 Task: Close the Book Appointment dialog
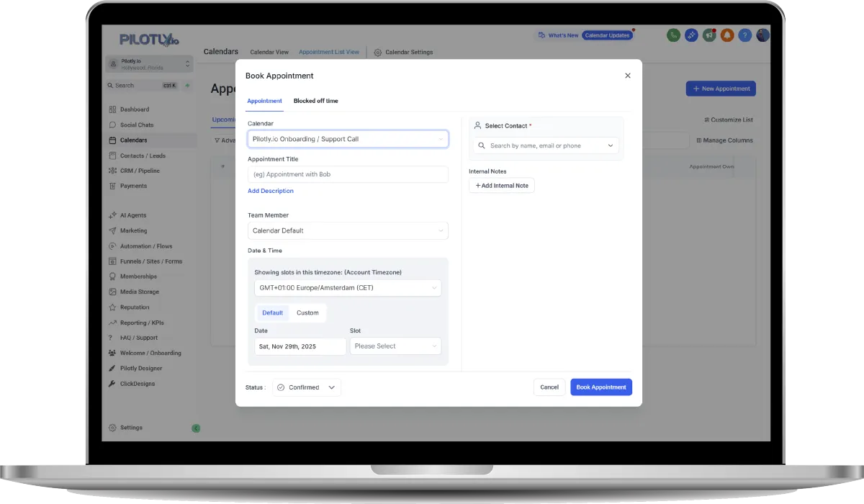[x=628, y=76]
